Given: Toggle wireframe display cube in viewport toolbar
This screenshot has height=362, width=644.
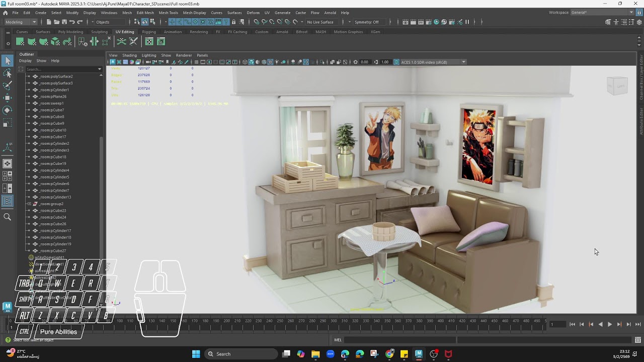Looking at the screenshot, I should (245, 62).
